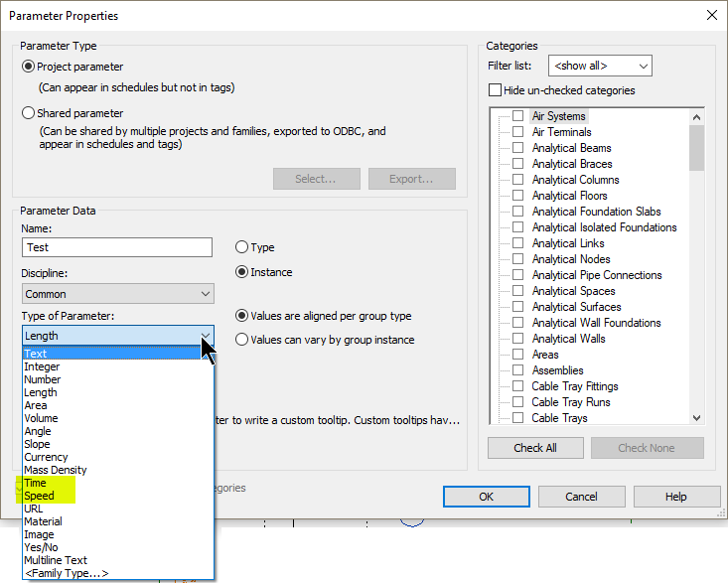
Task: Open the Filter list dropdown
Action: click(x=600, y=66)
